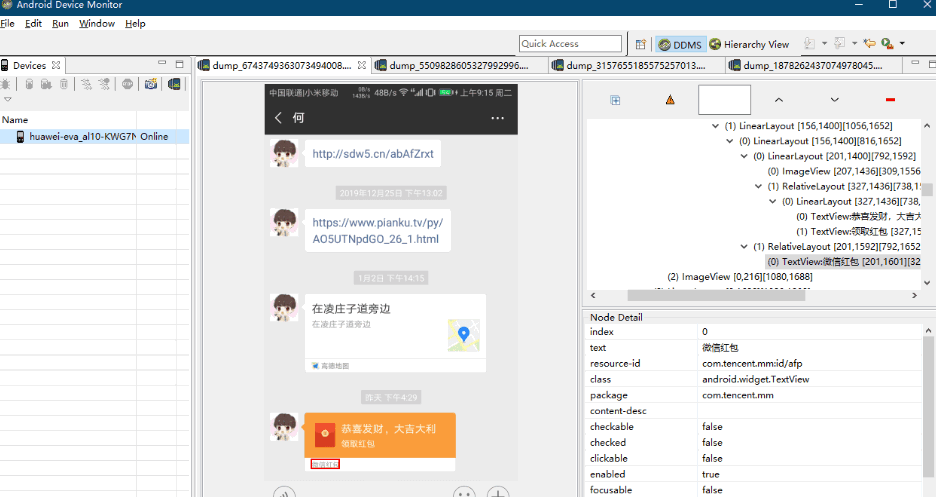Viewport: 936px width, 497px height.
Task: Click the Expand All tree icon
Action: pos(615,100)
